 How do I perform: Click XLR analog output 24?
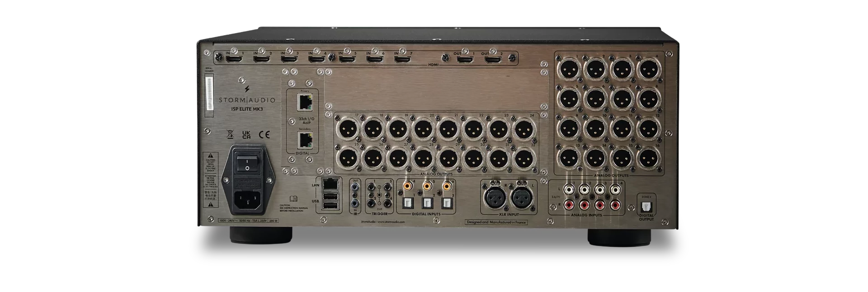(x=524, y=129)
